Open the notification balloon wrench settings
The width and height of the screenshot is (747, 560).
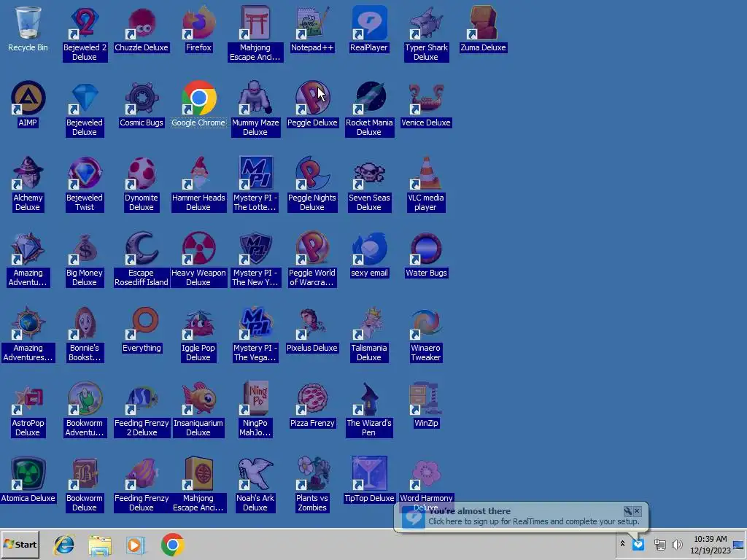[628, 511]
